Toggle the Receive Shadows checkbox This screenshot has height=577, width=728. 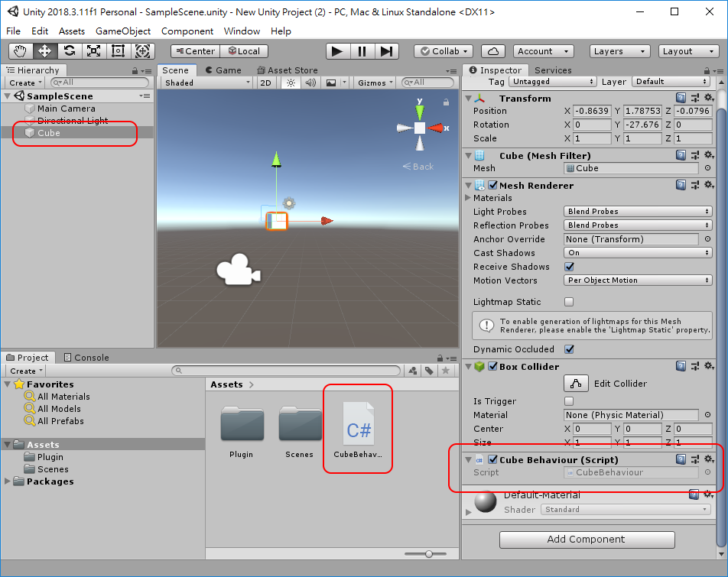point(569,267)
